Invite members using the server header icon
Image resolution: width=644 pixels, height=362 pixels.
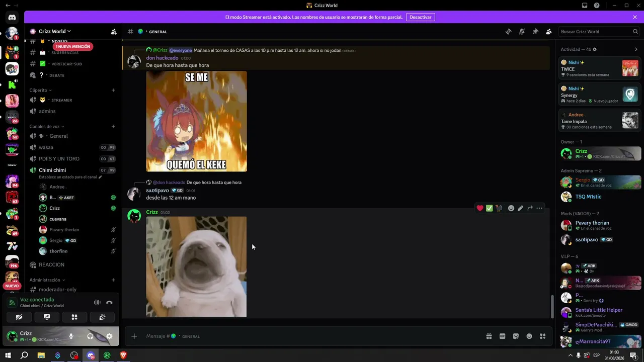pos(114,31)
